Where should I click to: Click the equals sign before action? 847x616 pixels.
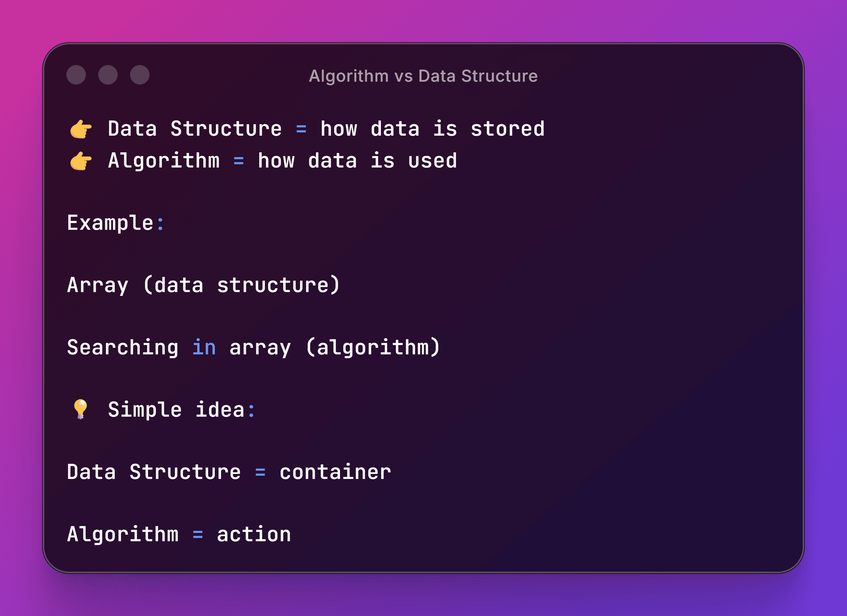tap(198, 535)
